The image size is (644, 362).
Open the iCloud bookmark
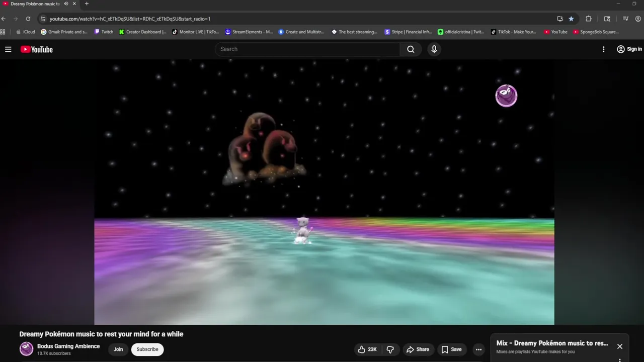[26, 32]
